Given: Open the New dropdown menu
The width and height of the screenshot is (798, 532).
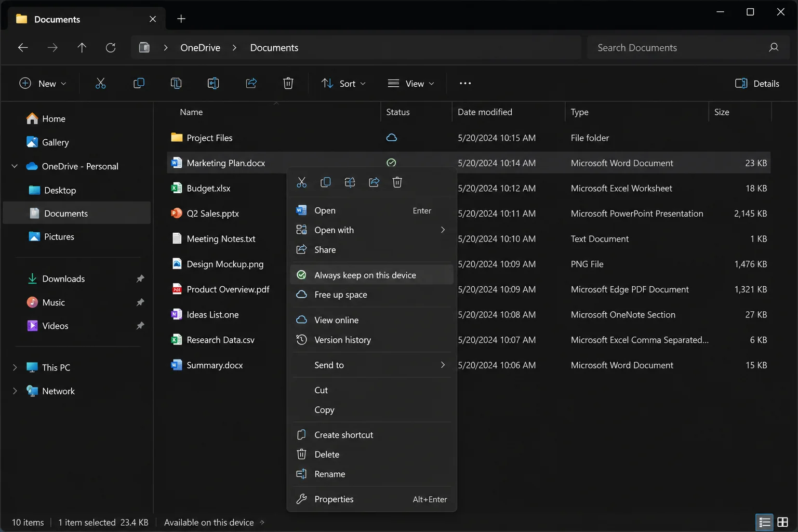Looking at the screenshot, I should coord(43,83).
